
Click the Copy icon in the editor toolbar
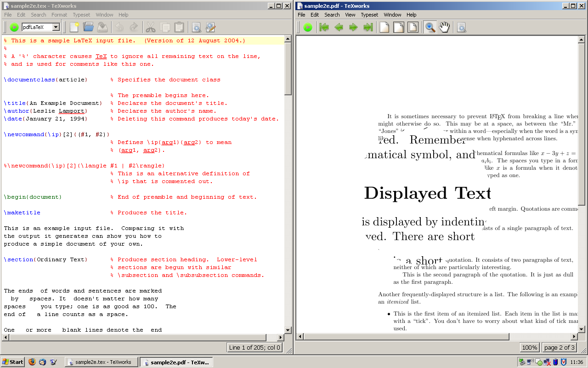coord(165,27)
